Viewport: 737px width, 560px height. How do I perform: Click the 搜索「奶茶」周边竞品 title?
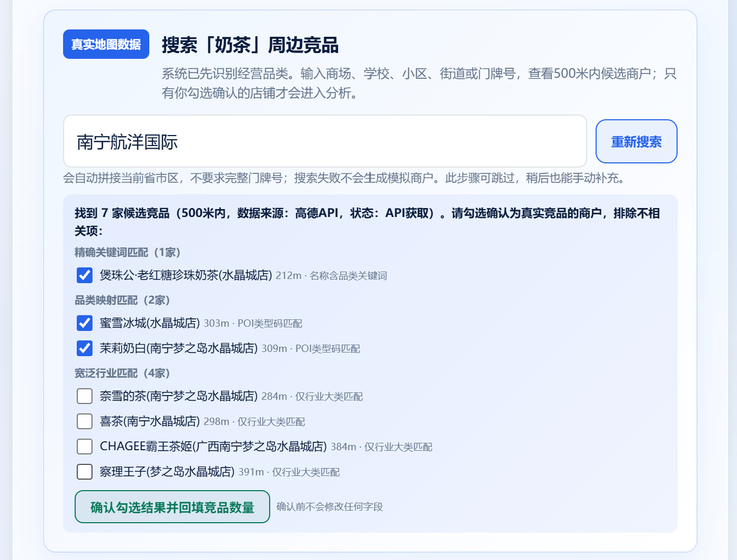tap(250, 45)
